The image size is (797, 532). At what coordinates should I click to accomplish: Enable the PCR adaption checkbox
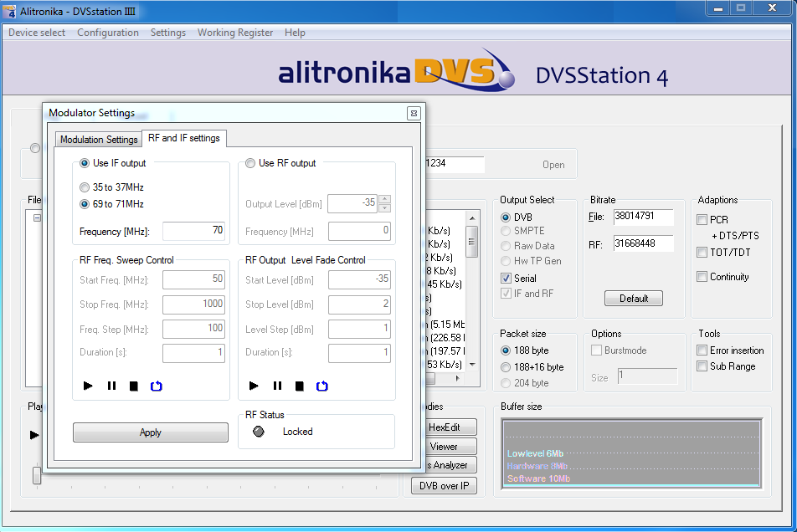(x=702, y=220)
